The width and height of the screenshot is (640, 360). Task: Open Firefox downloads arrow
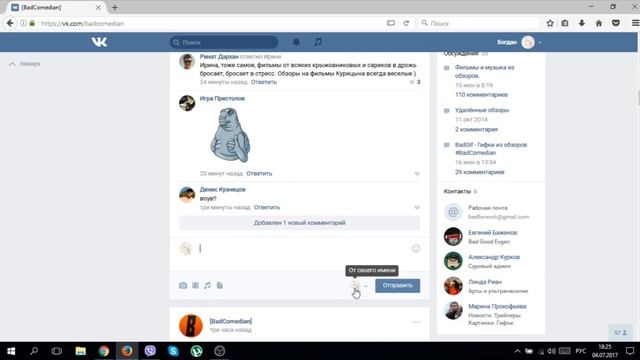(582, 23)
